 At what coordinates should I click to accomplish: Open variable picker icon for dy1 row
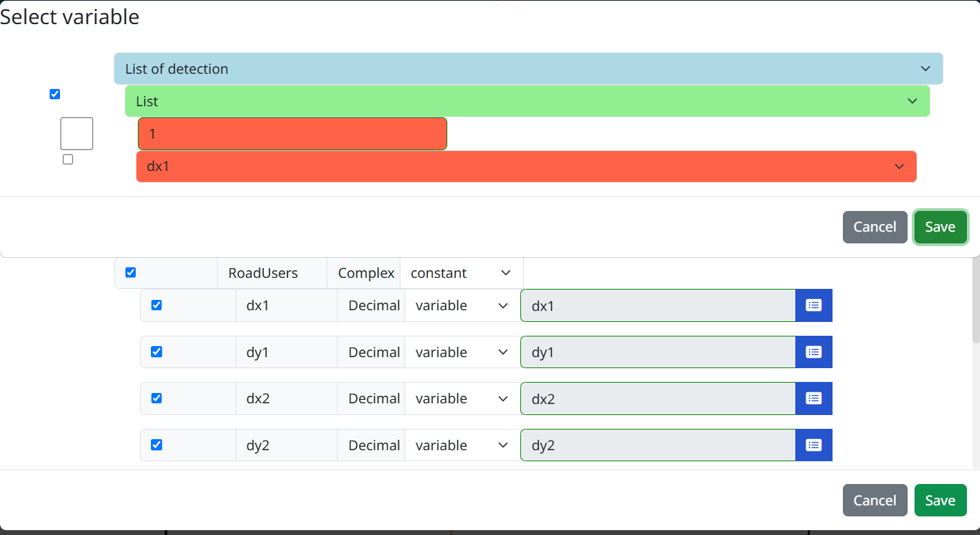pyautogui.click(x=814, y=352)
